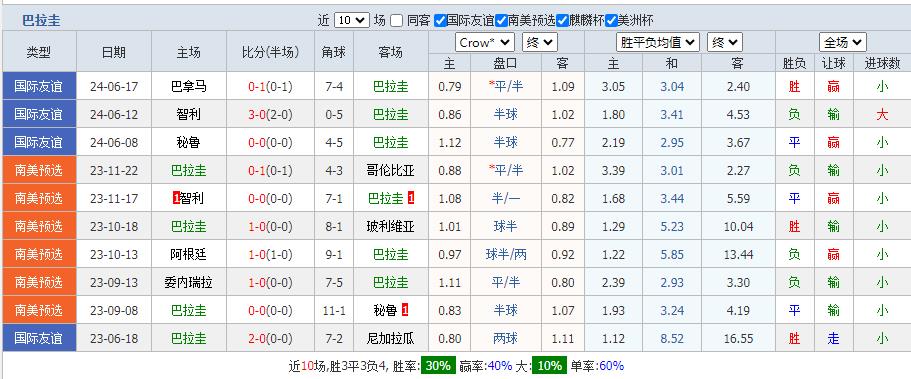Toggle the 同客 checkbox
911x379 pixels.
click(396, 20)
